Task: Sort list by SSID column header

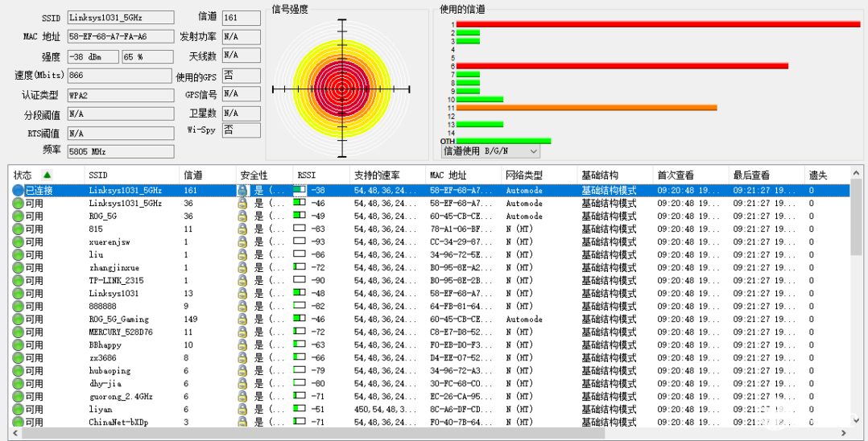Action: tap(132, 175)
